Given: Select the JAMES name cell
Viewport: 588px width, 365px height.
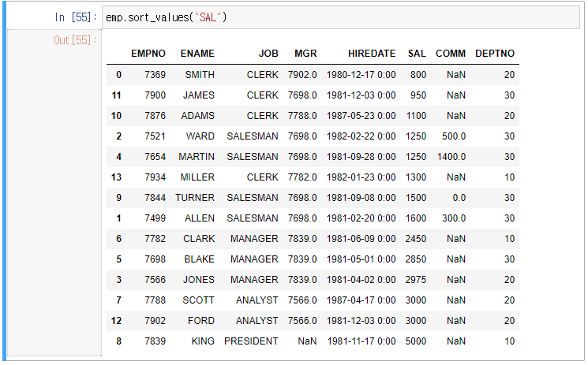Looking at the screenshot, I should click(198, 95).
